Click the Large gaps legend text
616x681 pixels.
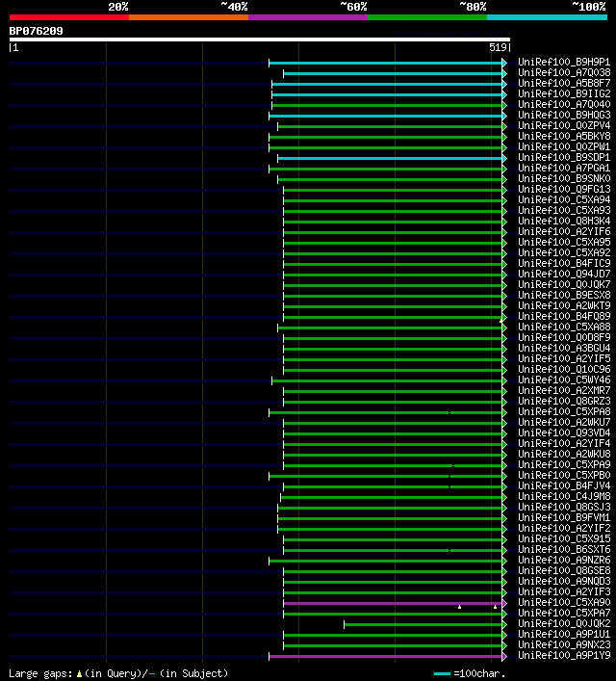[118, 673]
